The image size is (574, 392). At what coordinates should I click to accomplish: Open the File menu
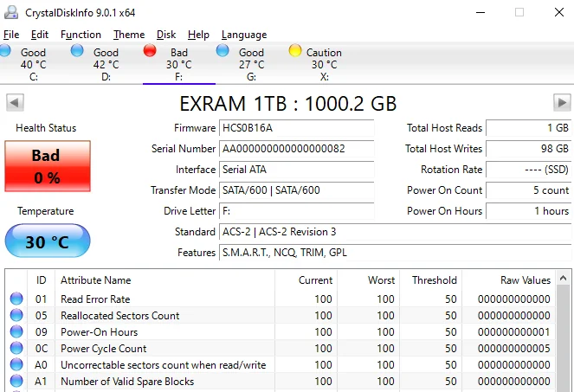(11, 35)
